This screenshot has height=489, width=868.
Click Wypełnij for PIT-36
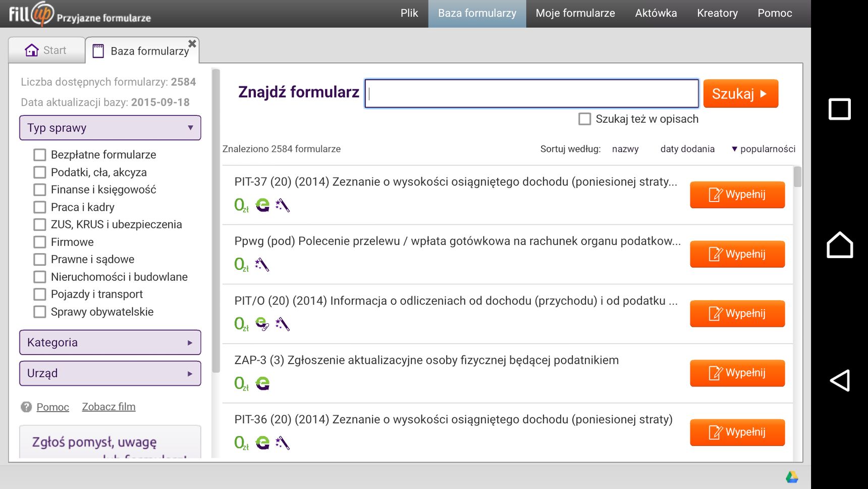737,432
